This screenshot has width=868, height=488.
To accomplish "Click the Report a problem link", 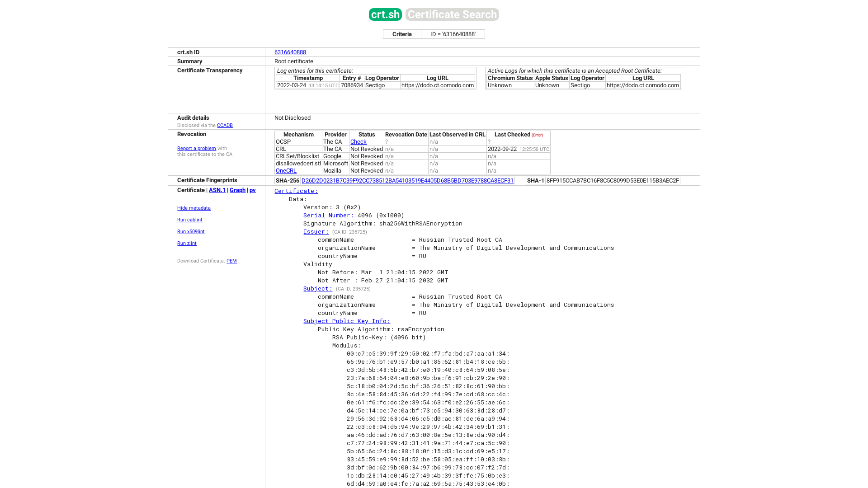I will [197, 148].
